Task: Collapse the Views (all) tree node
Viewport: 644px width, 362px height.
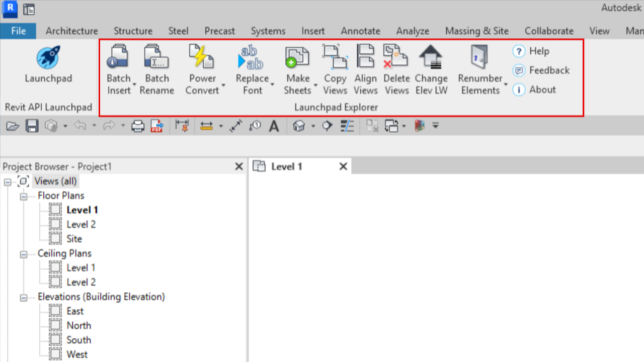Action: point(8,182)
